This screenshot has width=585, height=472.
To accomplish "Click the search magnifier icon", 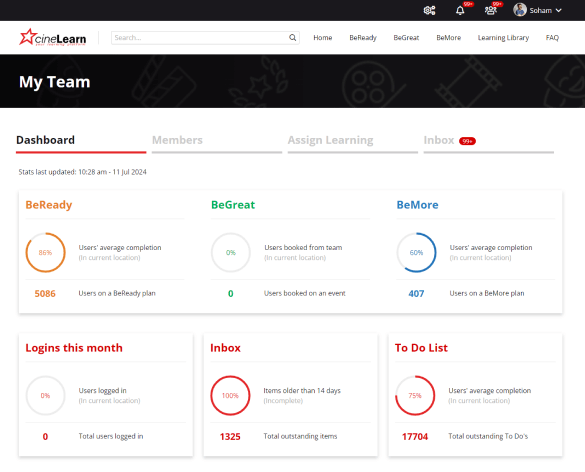I will 292,38.
